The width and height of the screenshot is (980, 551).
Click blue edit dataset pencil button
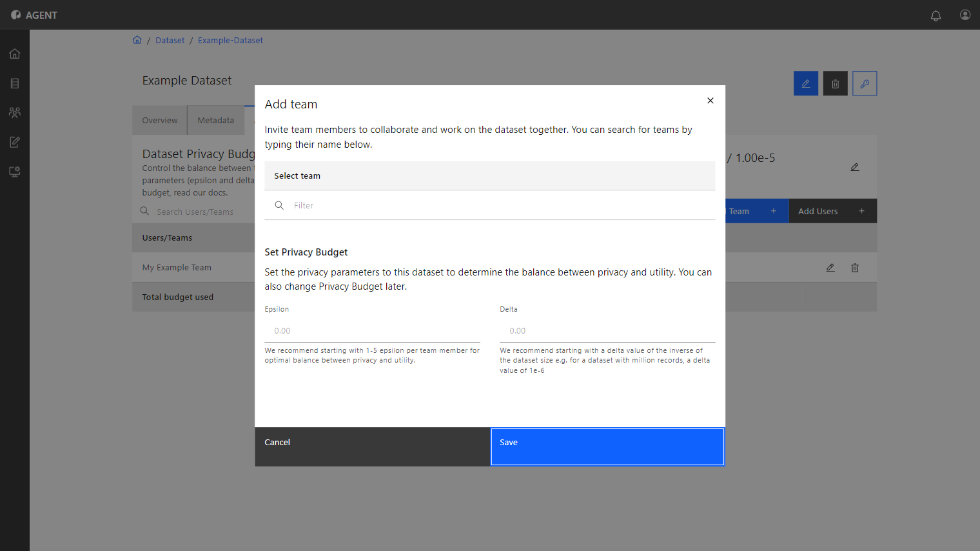click(x=806, y=83)
